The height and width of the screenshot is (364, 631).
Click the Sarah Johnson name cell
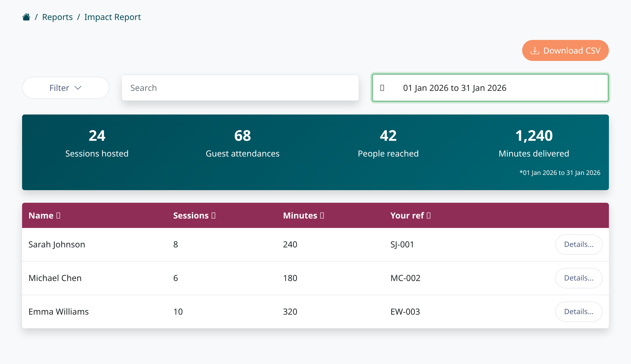click(x=57, y=245)
